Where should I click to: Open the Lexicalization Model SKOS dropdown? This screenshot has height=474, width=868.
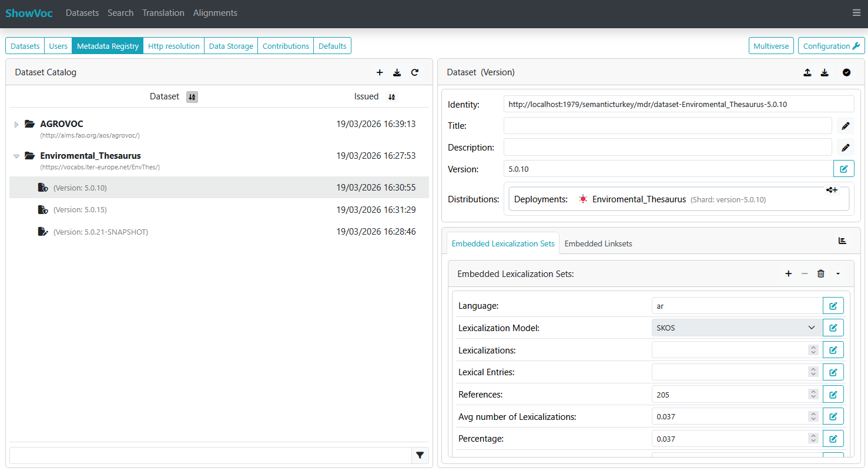(x=737, y=328)
